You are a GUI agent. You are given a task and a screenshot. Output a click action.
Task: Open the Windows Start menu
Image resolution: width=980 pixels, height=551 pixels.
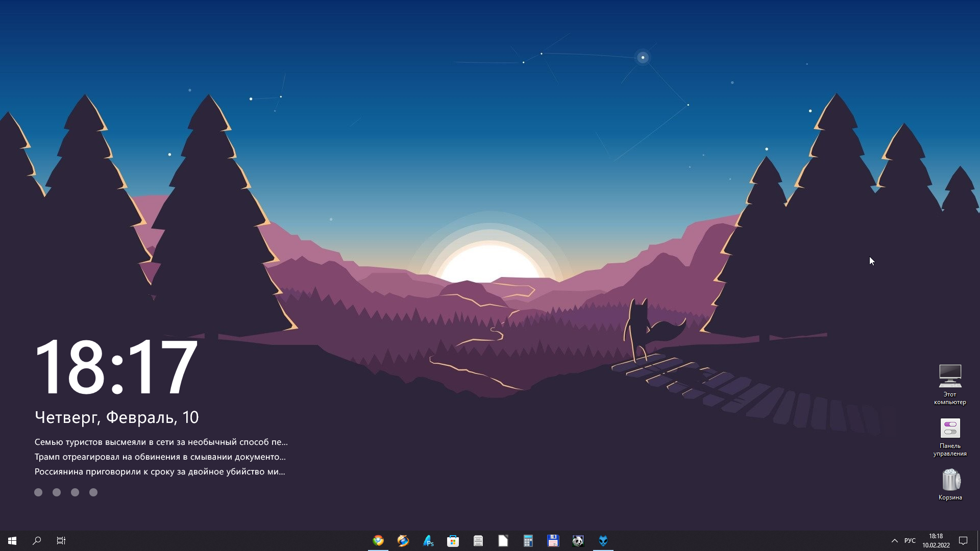tap(12, 541)
